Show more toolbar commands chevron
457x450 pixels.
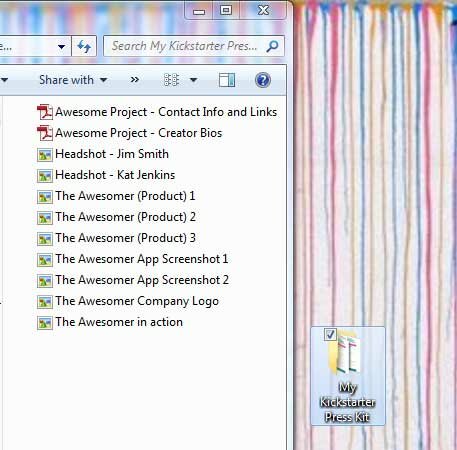click(135, 80)
